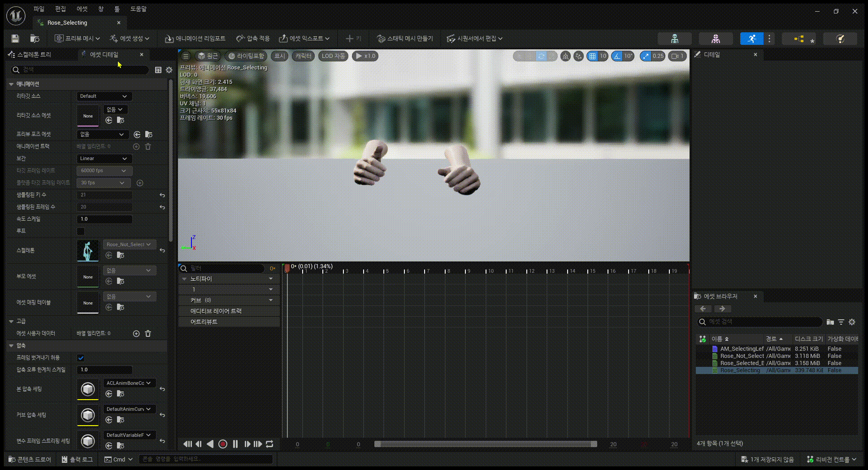Image resolution: width=868 pixels, height=470 pixels.
Task: Toggle rotation angle snapping
Action: 617,56
